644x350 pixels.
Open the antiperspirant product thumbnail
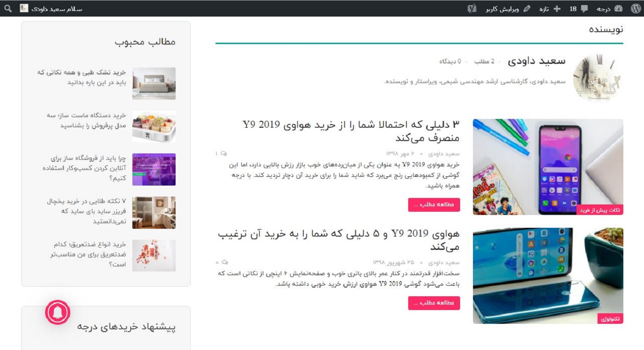tap(154, 255)
